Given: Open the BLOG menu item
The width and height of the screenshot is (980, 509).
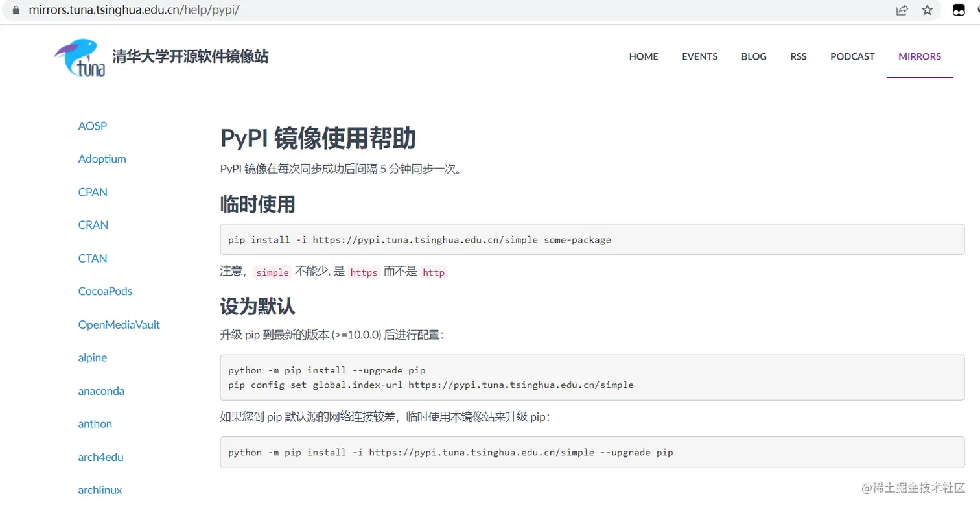Looking at the screenshot, I should click(x=754, y=56).
